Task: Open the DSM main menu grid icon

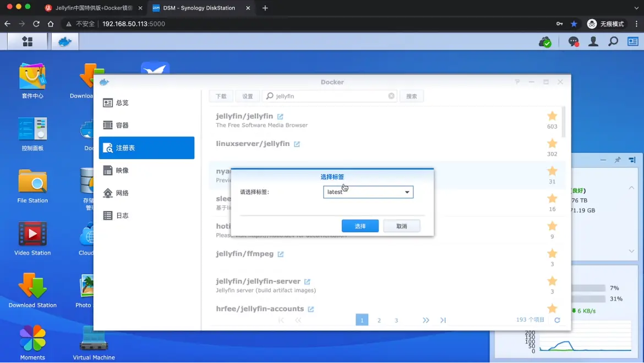Action: [x=27, y=41]
